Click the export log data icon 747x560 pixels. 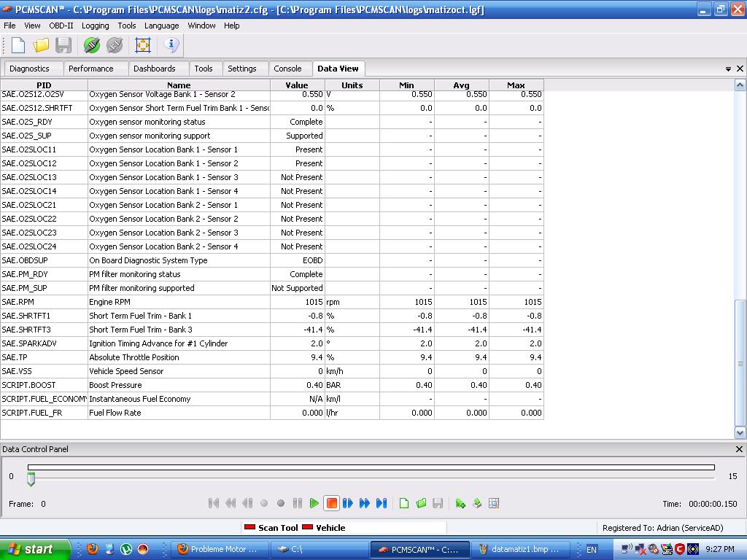(477, 503)
